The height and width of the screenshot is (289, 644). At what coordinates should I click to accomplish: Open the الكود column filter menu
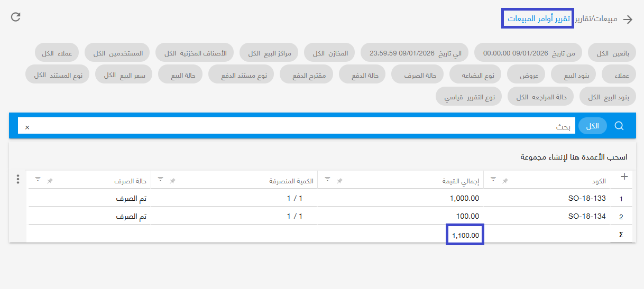click(x=493, y=179)
